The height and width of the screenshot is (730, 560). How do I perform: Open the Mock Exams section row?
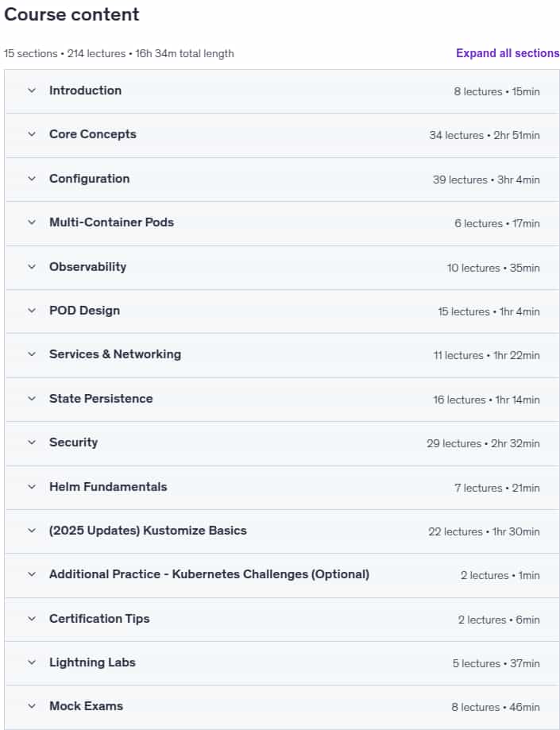(x=282, y=707)
